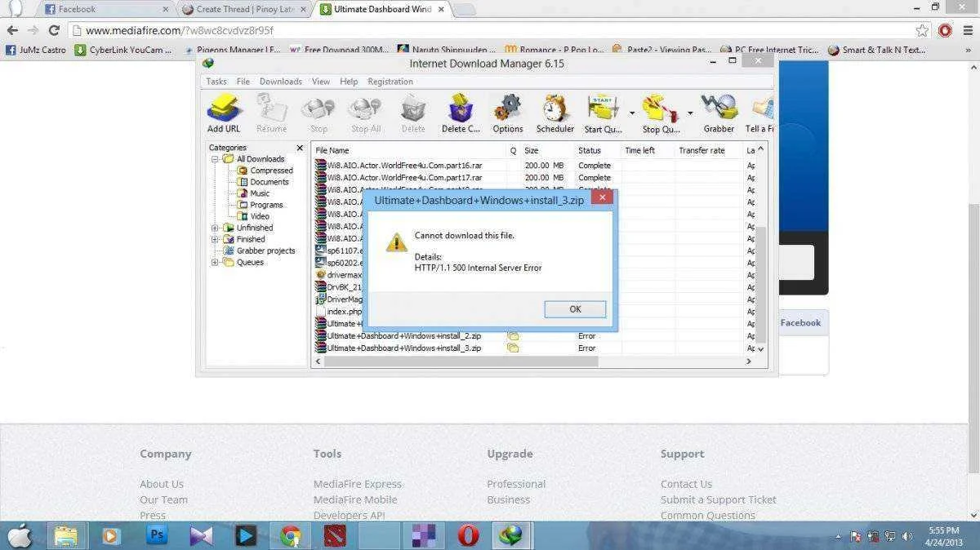
Task: Switch to the Create Thread browser tab
Action: pos(244,9)
